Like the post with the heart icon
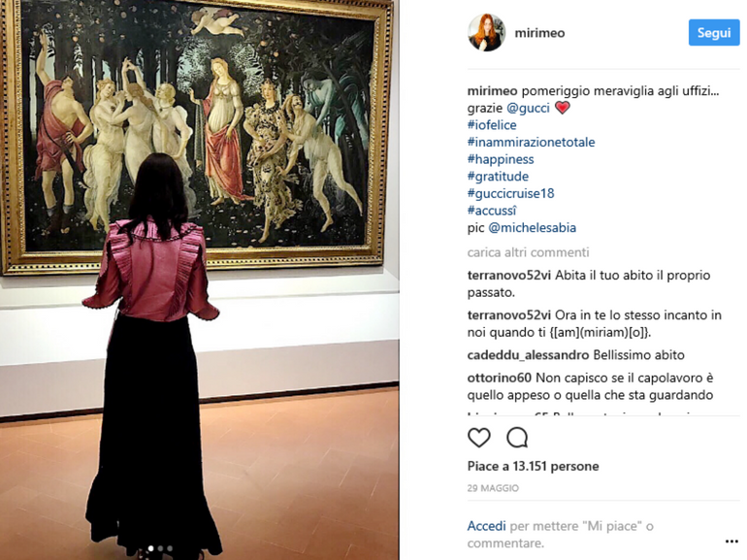Viewport: 747px width, 560px height. (x=479, y=438)
